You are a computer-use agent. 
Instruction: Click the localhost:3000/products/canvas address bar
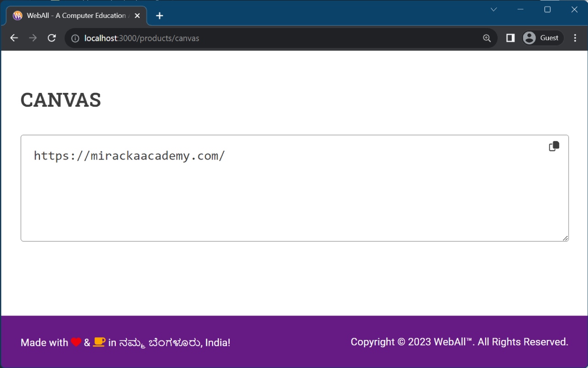coord(281,38)
